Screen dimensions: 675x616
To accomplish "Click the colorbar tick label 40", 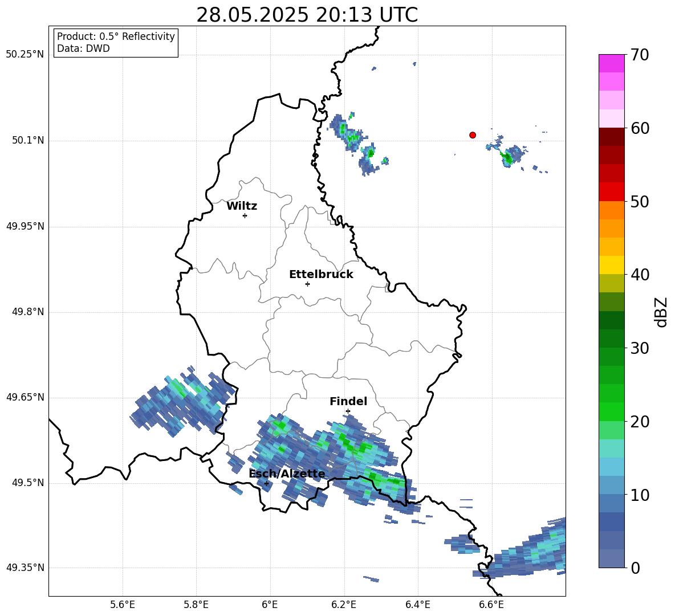I will pos(640,275).
